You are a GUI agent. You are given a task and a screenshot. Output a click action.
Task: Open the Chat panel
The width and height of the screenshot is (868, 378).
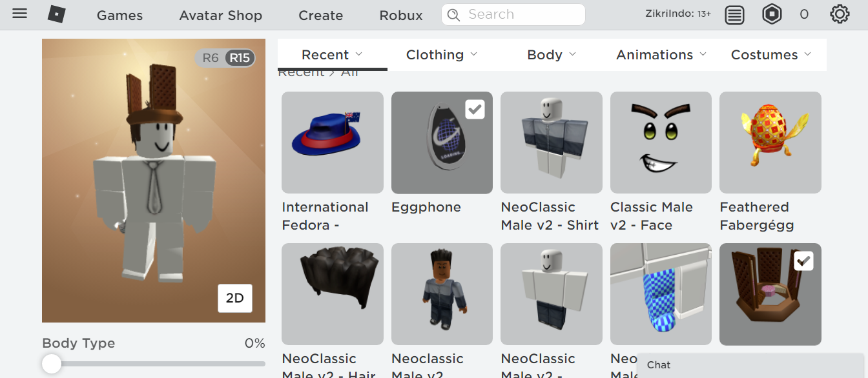(x=750, y=365)
